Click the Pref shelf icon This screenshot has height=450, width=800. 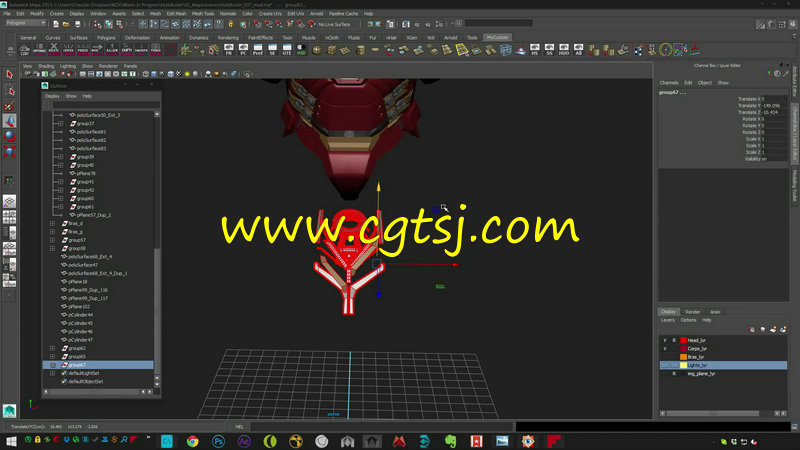pyautogui.click(x=258, y=49)
